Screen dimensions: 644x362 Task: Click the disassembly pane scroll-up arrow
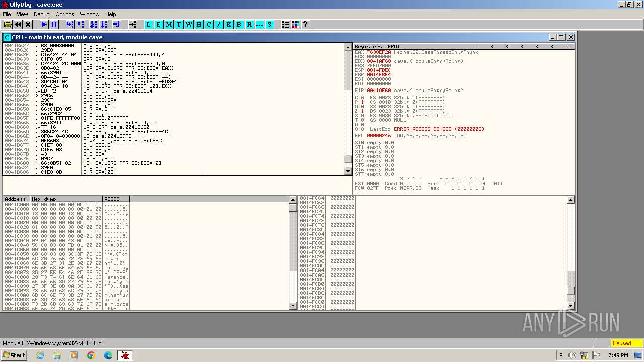point(348,47)
